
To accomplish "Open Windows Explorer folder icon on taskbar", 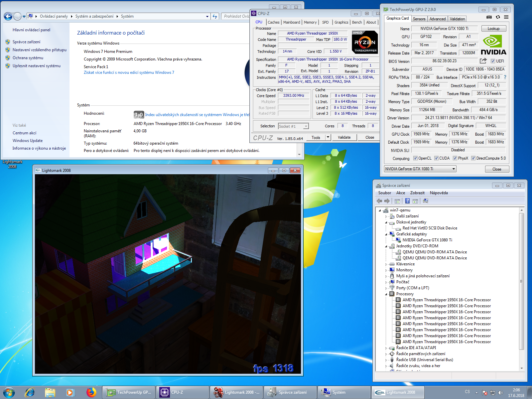I will [x=50, y=393].
